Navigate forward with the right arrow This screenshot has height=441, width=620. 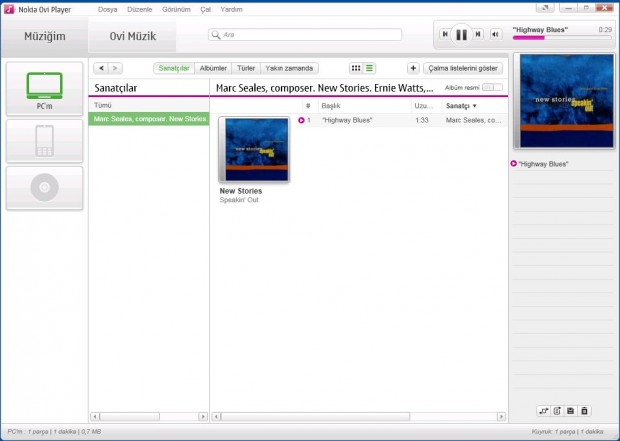tap(115, 68)
